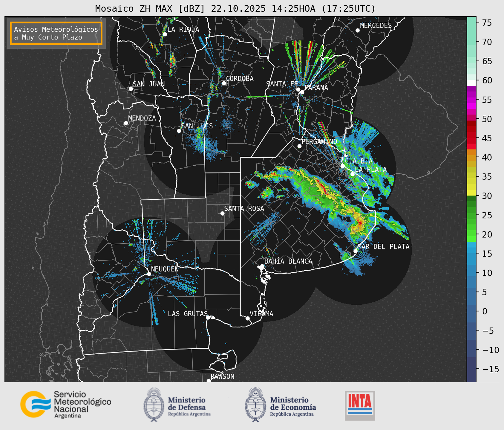Viewport: 504px width, 430px height.
Task: Click the LA PLATA city marker dot
Action: tap(353, 174)
